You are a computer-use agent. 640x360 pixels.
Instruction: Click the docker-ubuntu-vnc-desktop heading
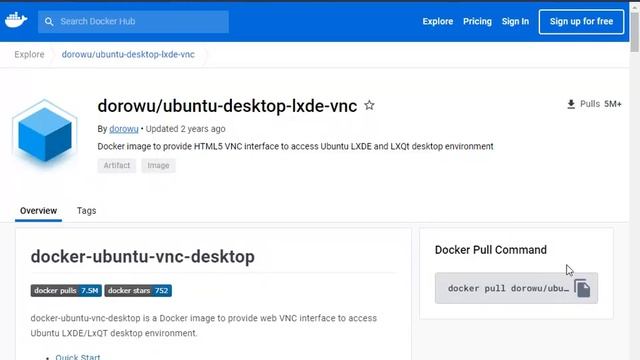pos(143,256)
